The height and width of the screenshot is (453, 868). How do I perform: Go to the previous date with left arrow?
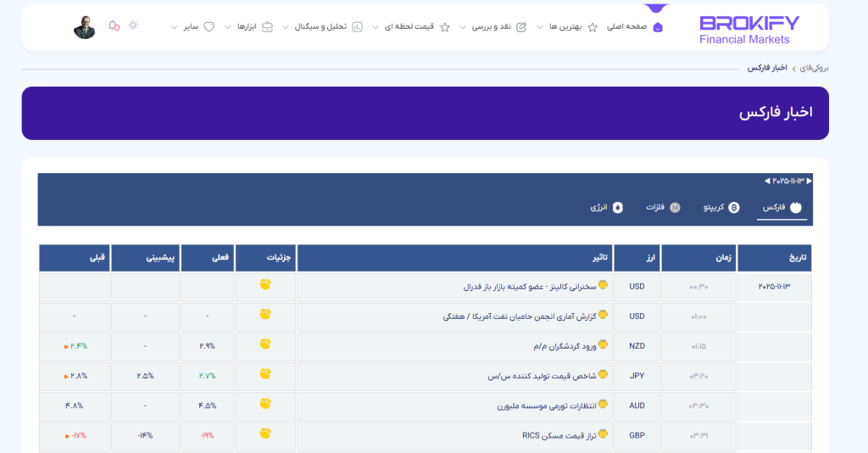(x=766, y=181)
